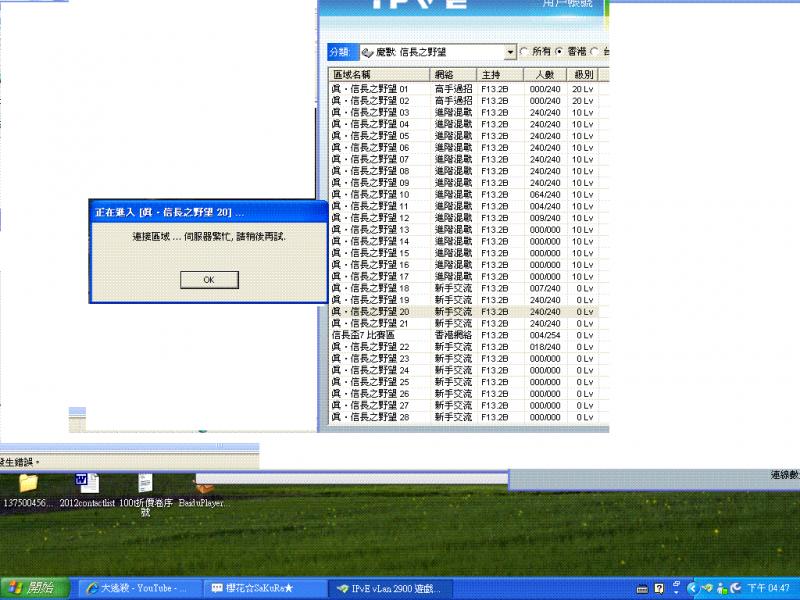
Task: Open the 分類 category dropdown
Action: tap(510, 52)
